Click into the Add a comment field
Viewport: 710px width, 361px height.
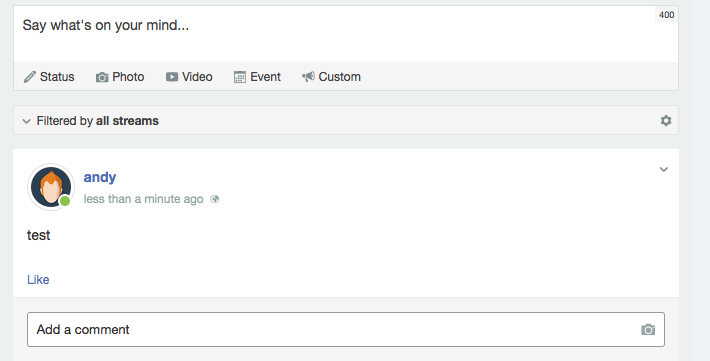[x=346, y=330]
